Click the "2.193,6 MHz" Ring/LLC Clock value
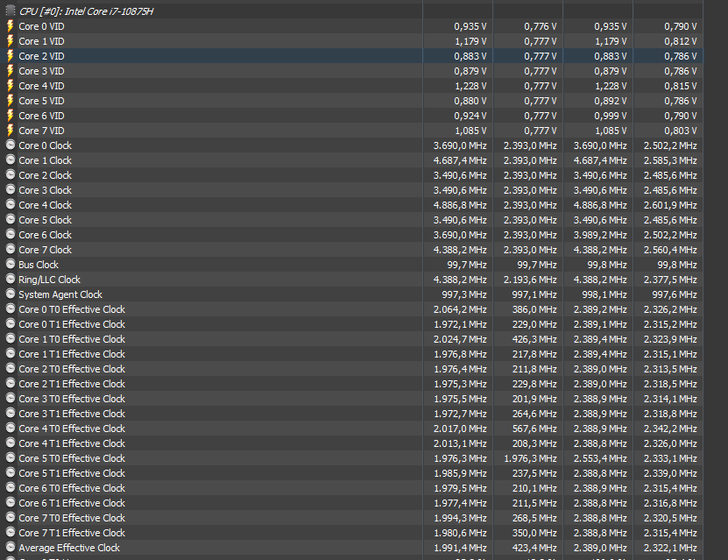Screen dimensions: 728x560 tap(530, 280)
